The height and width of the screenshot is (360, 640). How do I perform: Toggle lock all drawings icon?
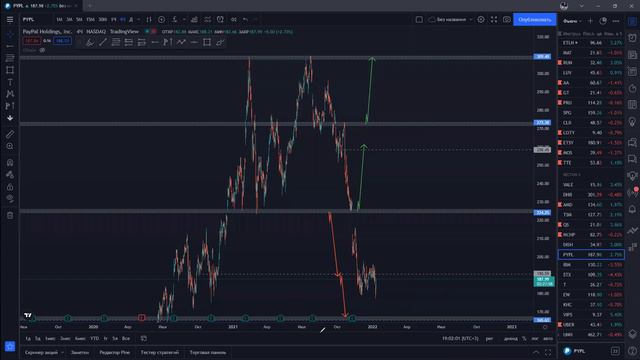coord(10,187)
